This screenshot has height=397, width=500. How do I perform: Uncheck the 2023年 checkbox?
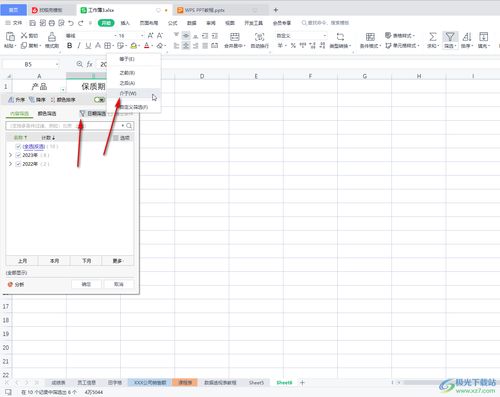(18, 155)
